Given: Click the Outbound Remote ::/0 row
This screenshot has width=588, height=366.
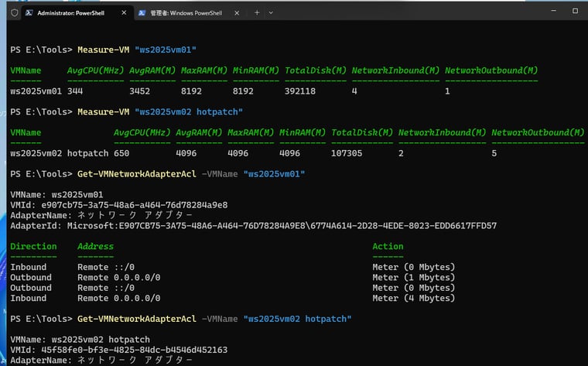Looking at the screenshot, I should [x=233, y=288].
